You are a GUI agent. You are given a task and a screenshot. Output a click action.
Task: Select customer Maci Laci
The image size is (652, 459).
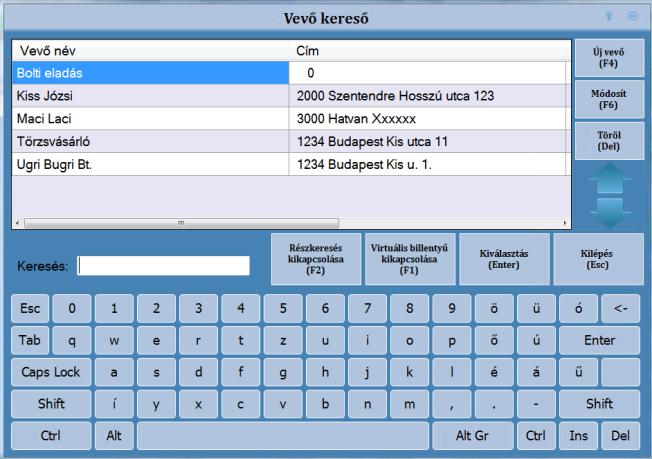point(289,119)
